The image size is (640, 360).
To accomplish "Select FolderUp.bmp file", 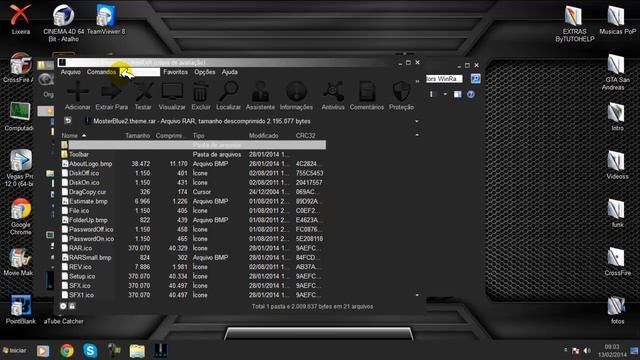I will pyautogui.click(x=193, y=220).
